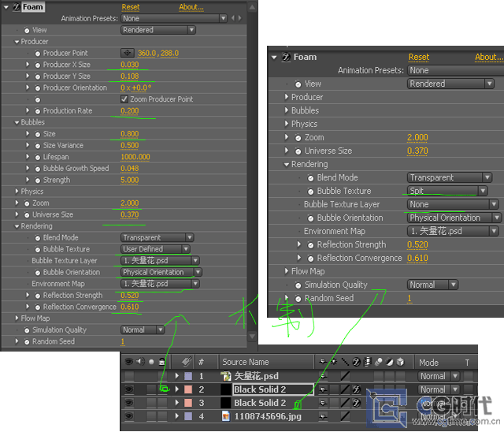Viewport: 504px width, 432px height.
Task: Hide layer 2 Black Solid 2 using eye icon
Action: 128,389
